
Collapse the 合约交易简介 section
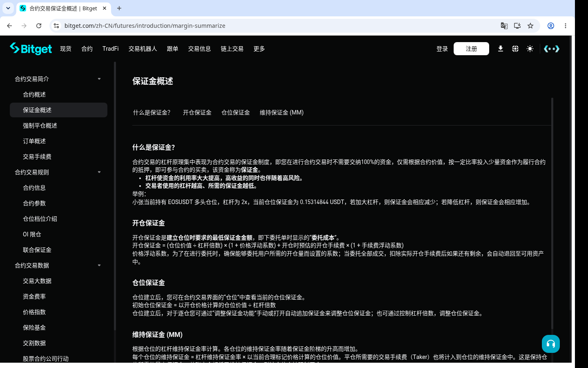(x=99, y=79)
